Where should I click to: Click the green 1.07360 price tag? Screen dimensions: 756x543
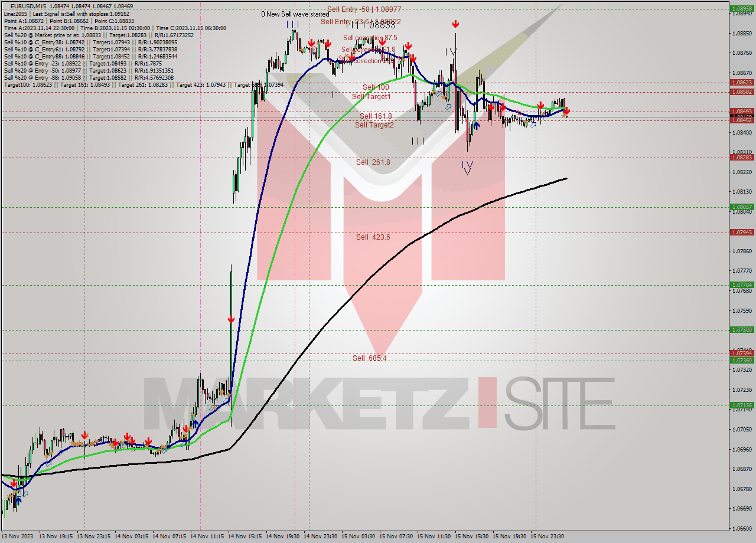(x=741, y=360)
